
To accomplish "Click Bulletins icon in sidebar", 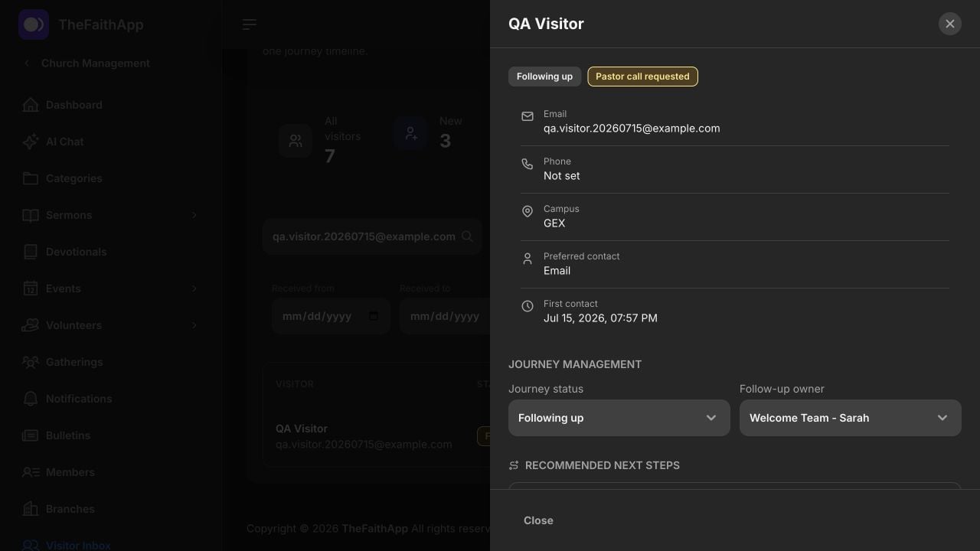I will [x=31, y=435].
